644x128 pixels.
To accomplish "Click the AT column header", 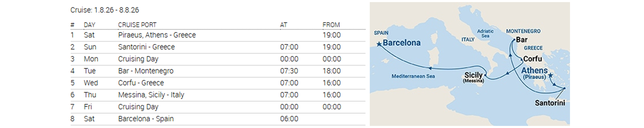I will click(284, 25).
